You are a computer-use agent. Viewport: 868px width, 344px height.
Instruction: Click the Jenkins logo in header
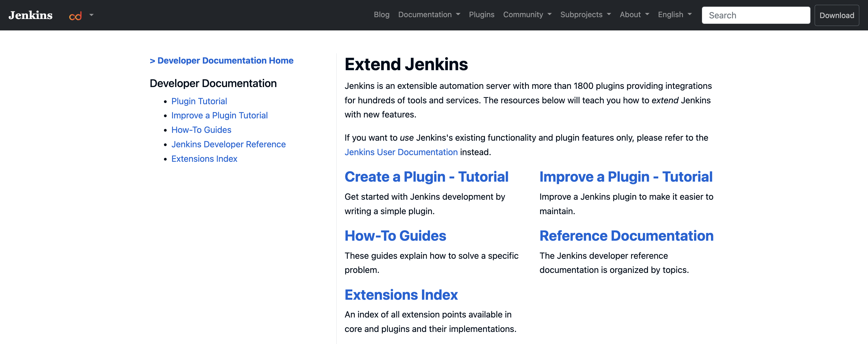(30, 15)
